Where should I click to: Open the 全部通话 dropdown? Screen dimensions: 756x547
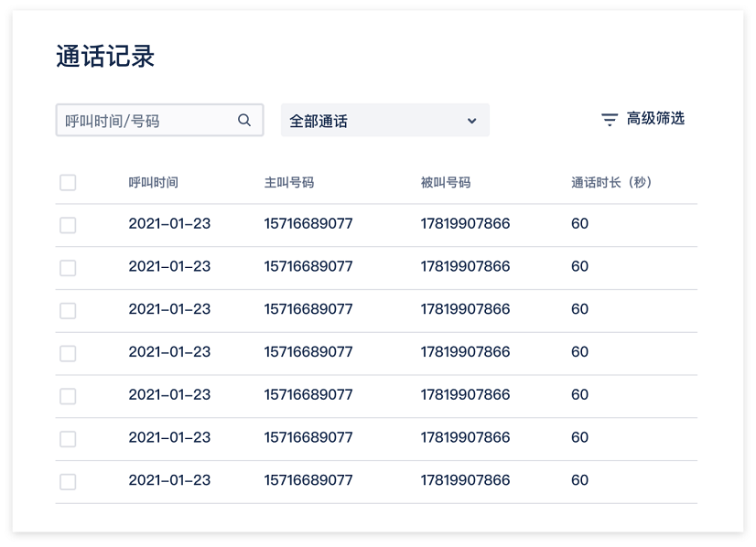[x=384, y=120]
